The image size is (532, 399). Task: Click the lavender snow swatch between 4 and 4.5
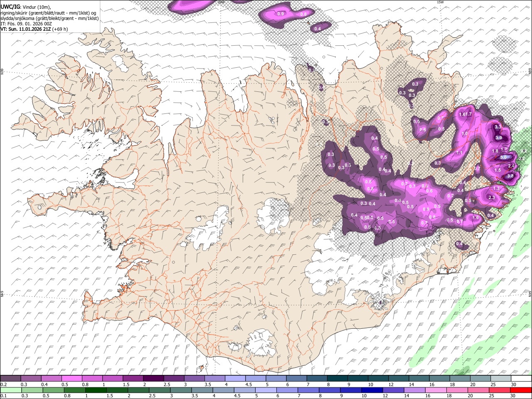click(x=235, y=379)
